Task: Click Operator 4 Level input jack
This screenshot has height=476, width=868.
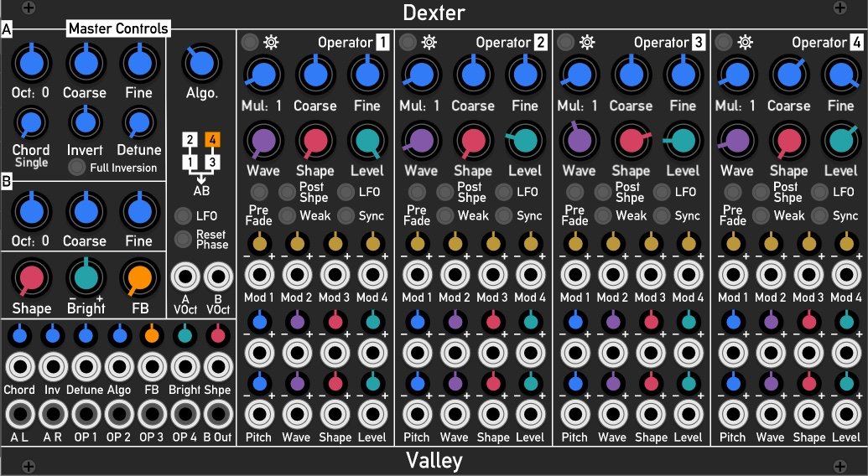Action: 846,413
